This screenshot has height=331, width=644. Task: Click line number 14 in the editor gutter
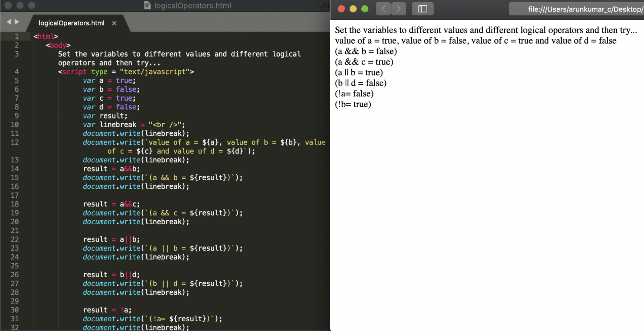[x=15, y=169]
